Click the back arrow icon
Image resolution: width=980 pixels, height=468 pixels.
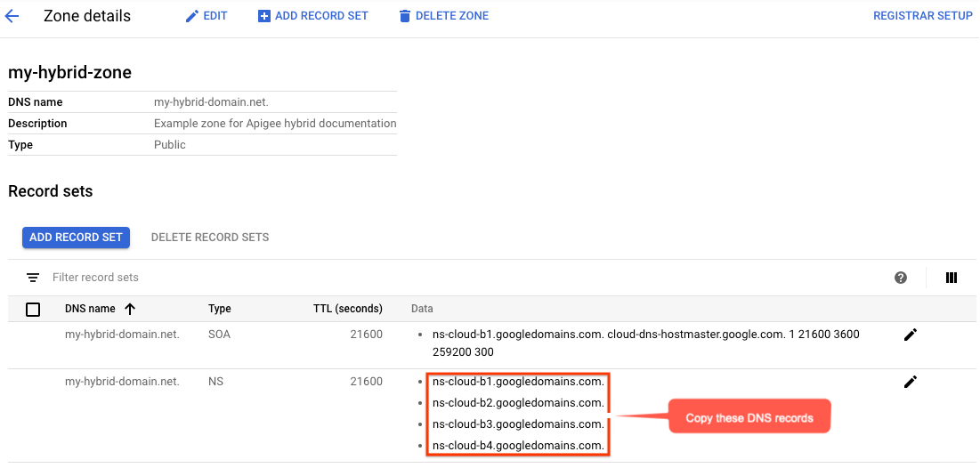tap(12, 16)
